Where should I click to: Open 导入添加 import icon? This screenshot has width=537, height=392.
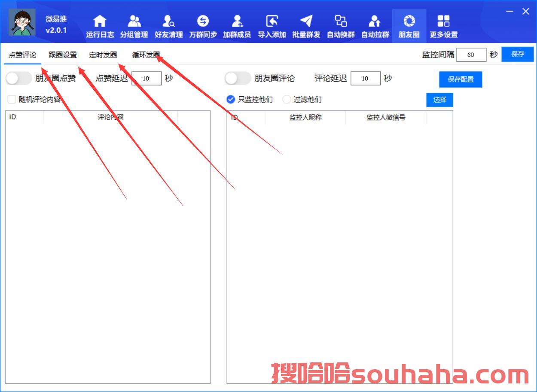click(x=272, y=21)
